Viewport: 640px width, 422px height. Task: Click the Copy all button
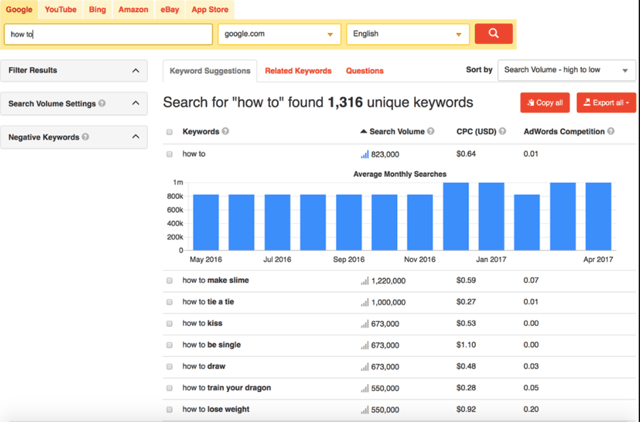pyautogui.click(x=545, y=102)
